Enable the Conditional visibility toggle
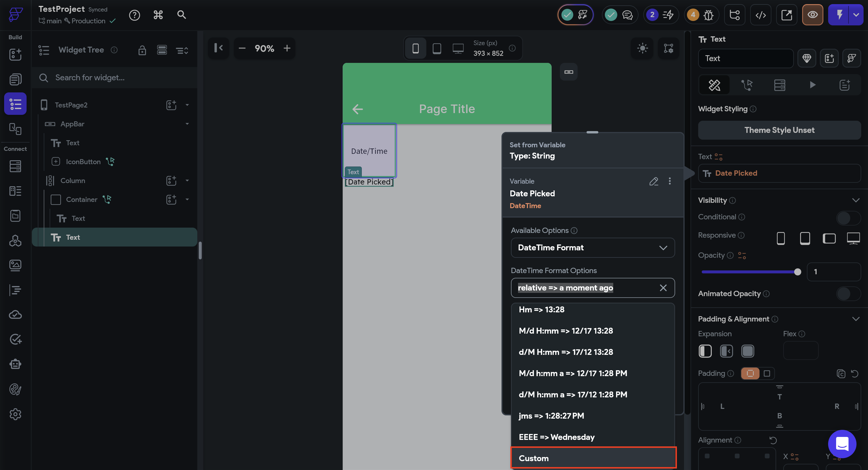The height and width of the screenshot is (470, 868). pos(848,218)
